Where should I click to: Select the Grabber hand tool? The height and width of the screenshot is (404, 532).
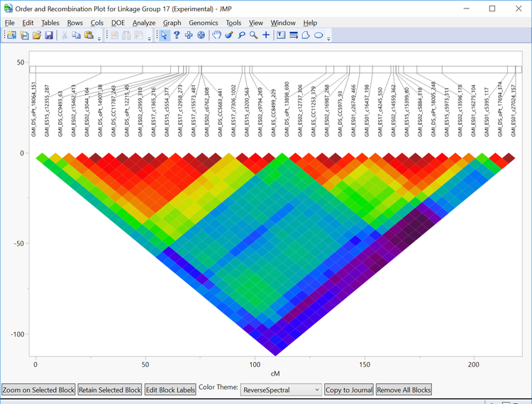tap(216, 35)
